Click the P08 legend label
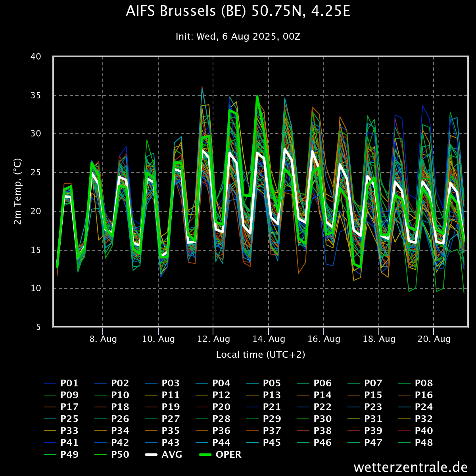The width and height of the screenshot is (476, 476). (x=424, y=383)
